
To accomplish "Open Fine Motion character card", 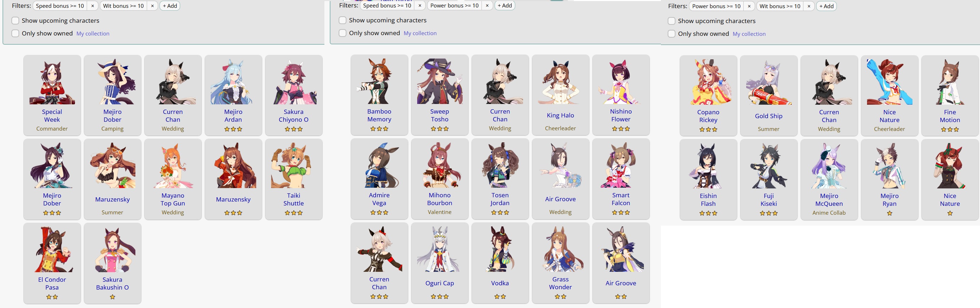I will click(x=950, y=96).
